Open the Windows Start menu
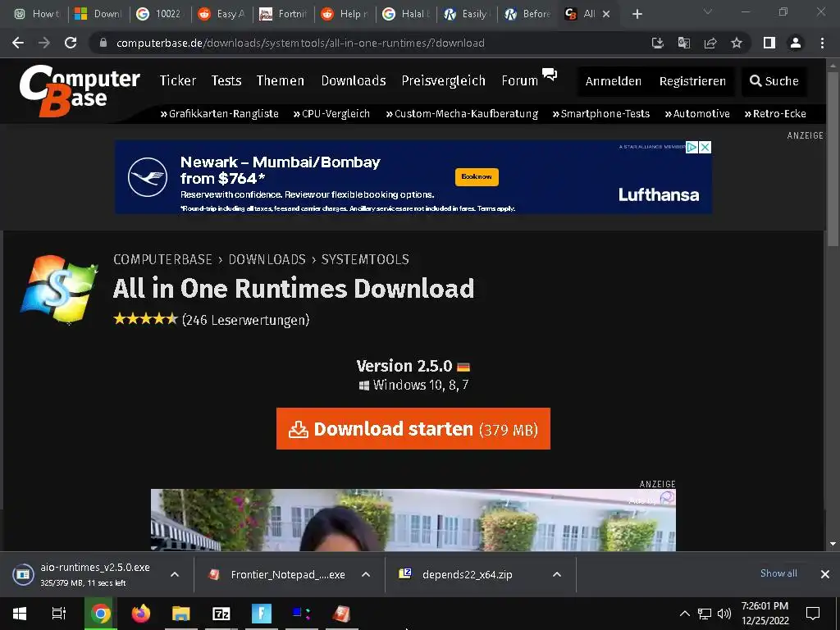Screen dimensions: 840x630 click(20, 614)
